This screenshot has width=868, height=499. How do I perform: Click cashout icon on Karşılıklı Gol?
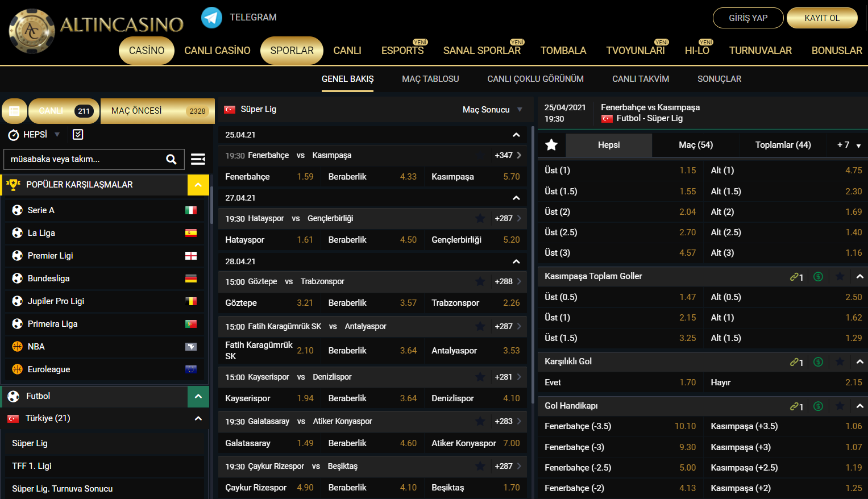coord(818,361)
